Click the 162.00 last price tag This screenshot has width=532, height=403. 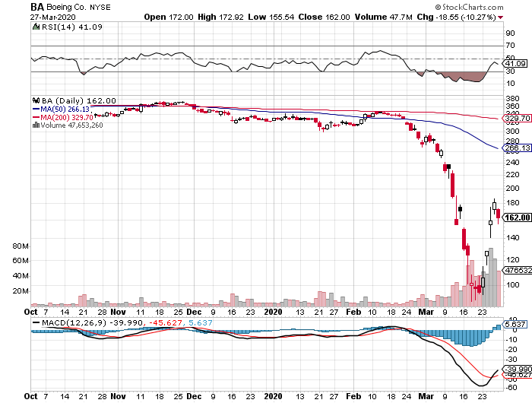(x=517, y=217)
